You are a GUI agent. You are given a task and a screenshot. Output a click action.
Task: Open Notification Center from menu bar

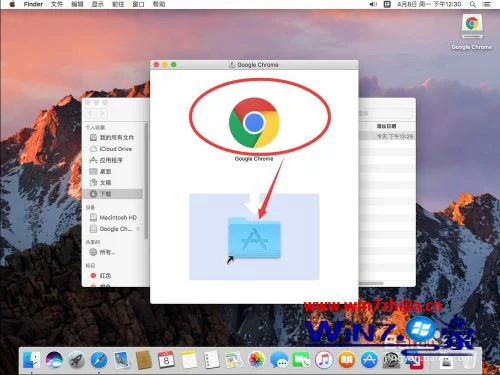tap(487, 4)
